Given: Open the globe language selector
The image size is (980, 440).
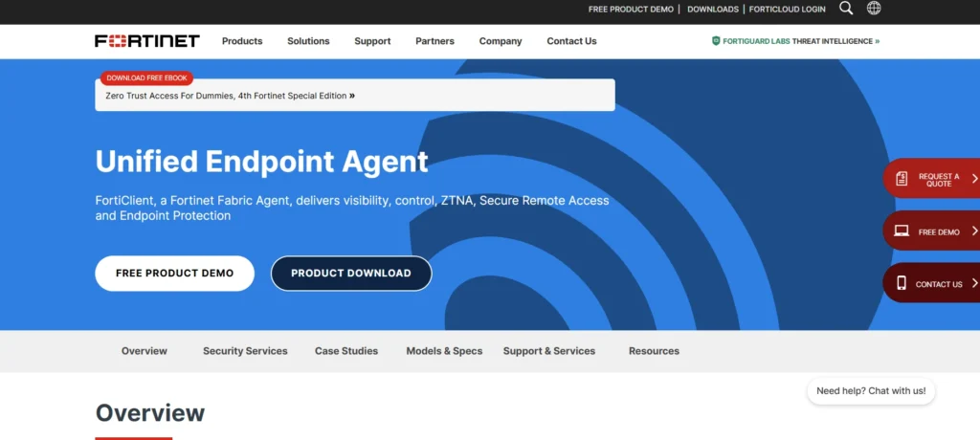Looking at the screenshot, I should (874, 8).
